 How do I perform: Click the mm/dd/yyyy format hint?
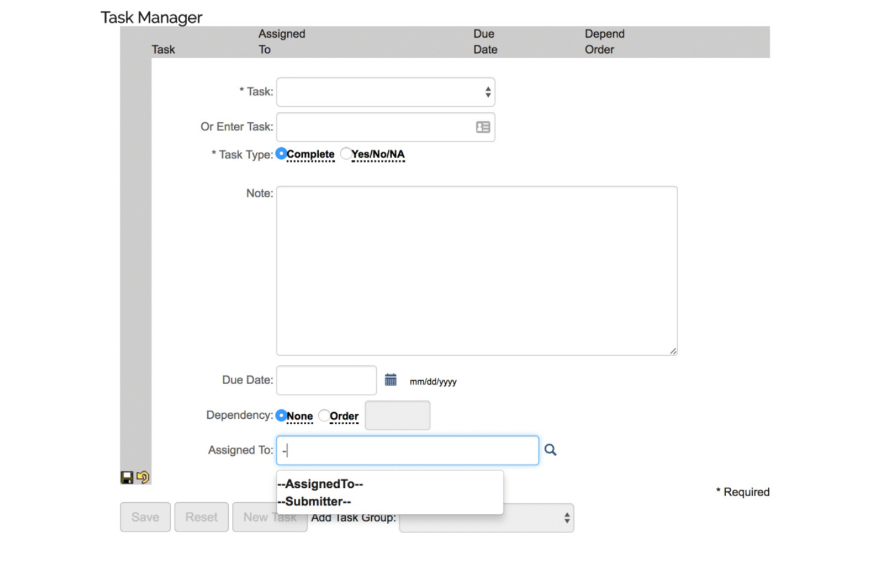point(433,382)
